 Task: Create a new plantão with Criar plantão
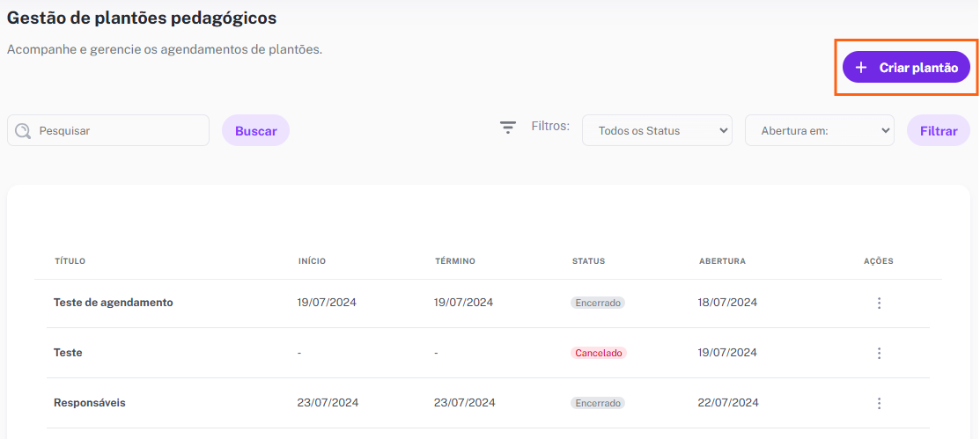[x=906, y=68]
